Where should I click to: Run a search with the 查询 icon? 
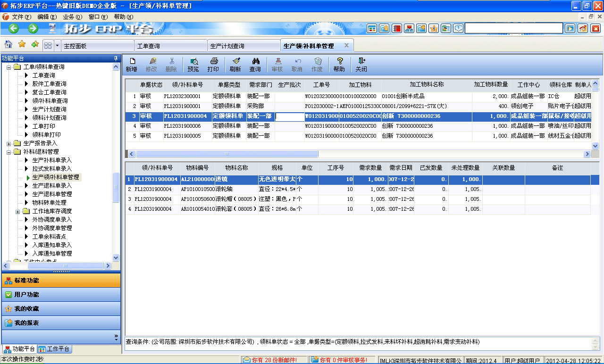[x=256, y=64]
